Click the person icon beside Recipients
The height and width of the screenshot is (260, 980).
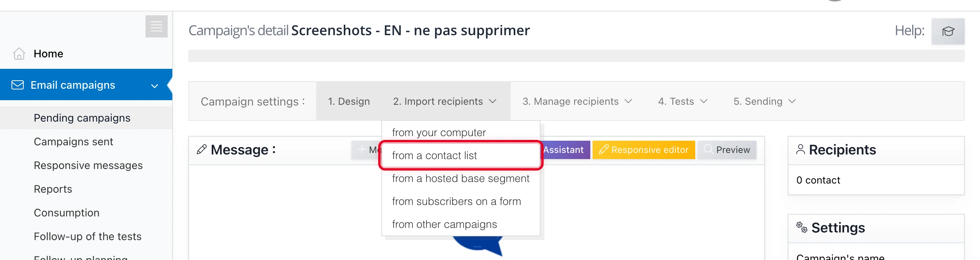coord(801,149)
